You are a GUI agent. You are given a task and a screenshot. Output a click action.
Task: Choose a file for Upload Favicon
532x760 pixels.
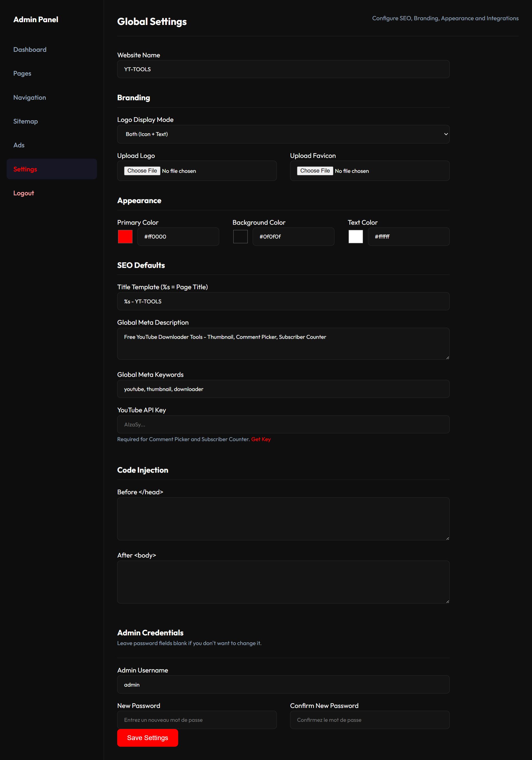click(x=315, y=171)
